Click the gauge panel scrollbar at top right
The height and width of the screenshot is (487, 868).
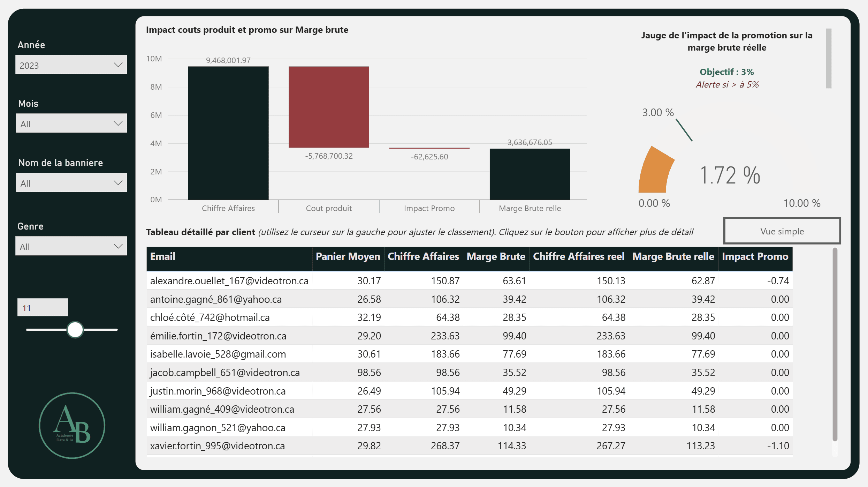(x=829, y=59)
